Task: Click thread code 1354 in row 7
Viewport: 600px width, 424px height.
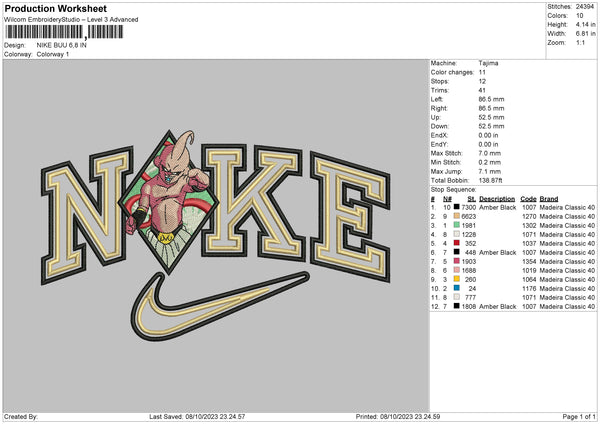Action: pos(529,261)
